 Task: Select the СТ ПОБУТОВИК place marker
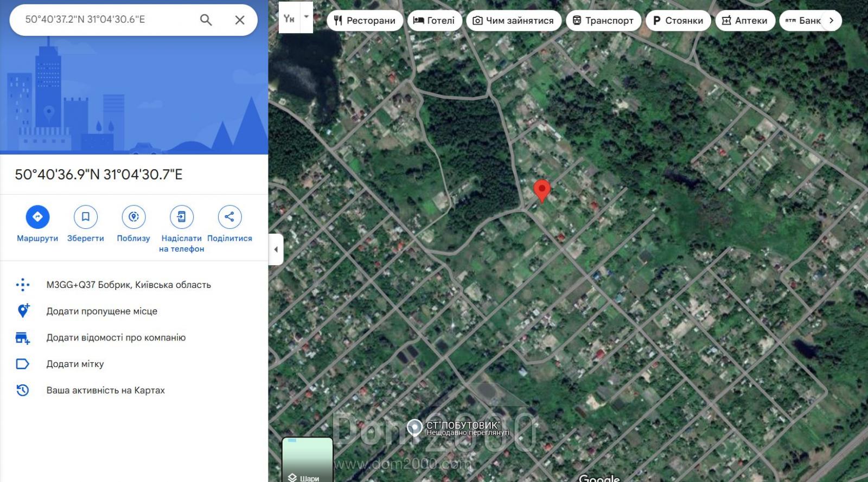point(415,428)
